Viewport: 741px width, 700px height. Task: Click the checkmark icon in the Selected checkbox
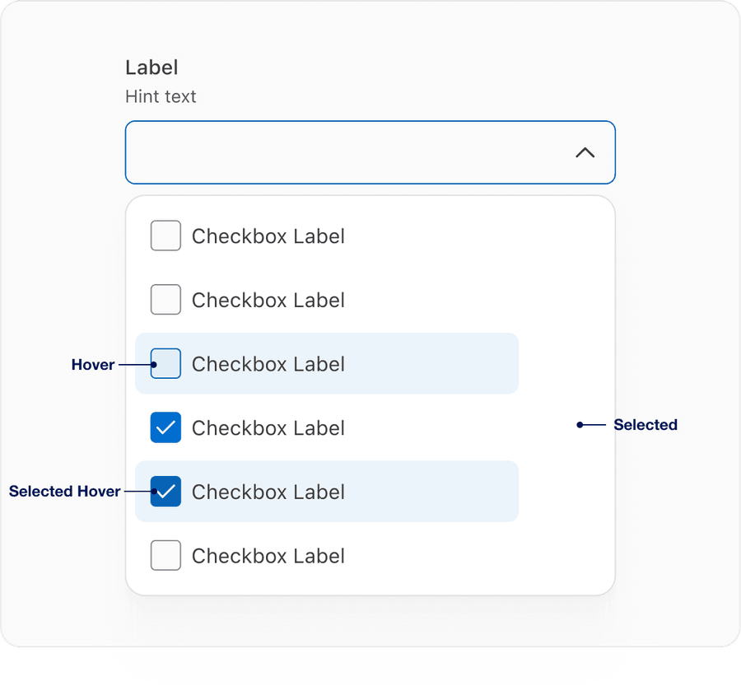coord(165,427)
